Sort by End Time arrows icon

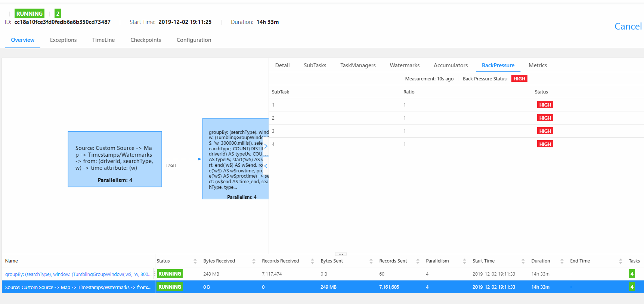620,261
